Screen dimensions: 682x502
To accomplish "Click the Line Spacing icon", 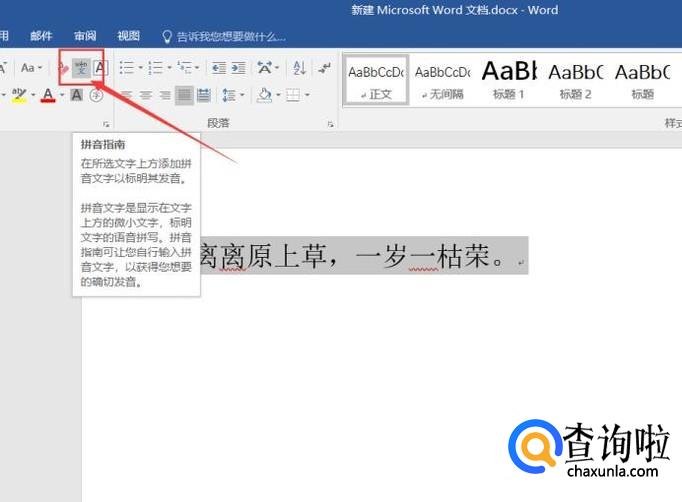I will coord(229,95).
